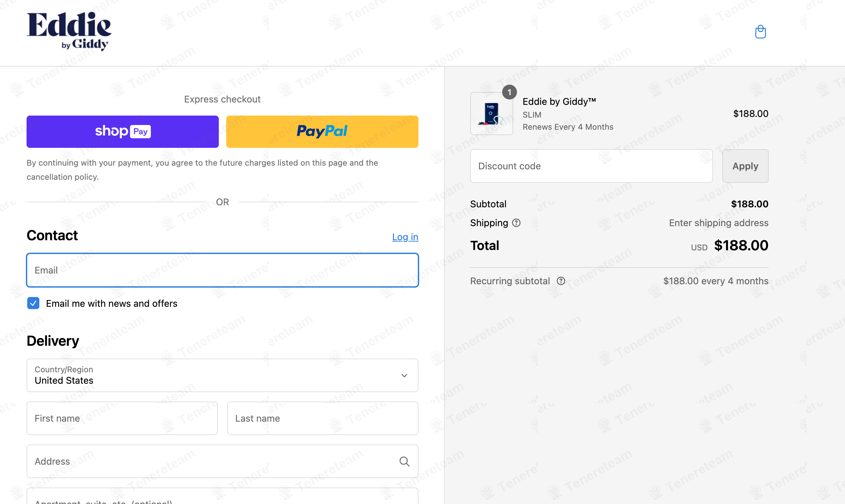
Task: Click the Address input field
Action: coord(223,461)
